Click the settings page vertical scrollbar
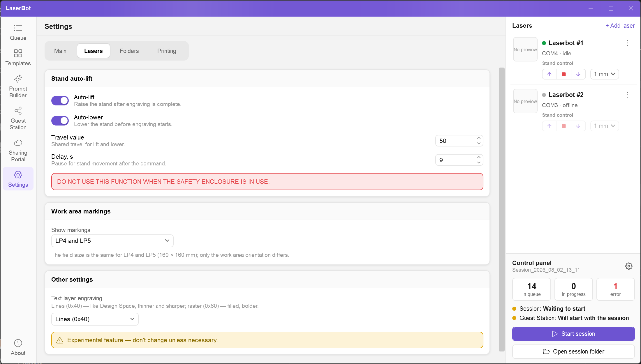The width and height of the screenshot is (641, 364). click(x=501, y=210)
